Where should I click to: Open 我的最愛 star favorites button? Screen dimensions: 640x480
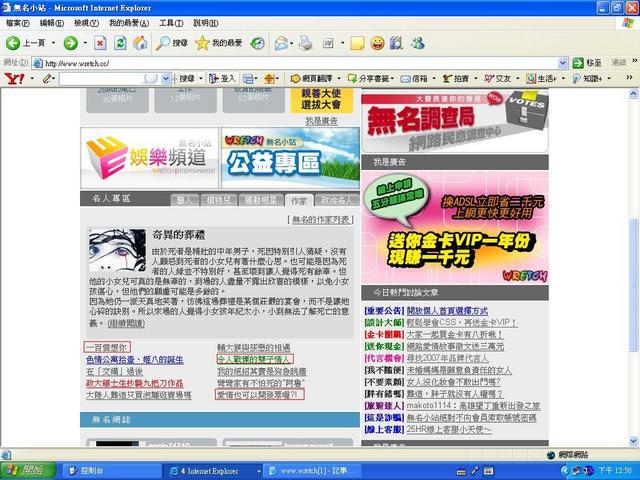(x=219, y=42)
